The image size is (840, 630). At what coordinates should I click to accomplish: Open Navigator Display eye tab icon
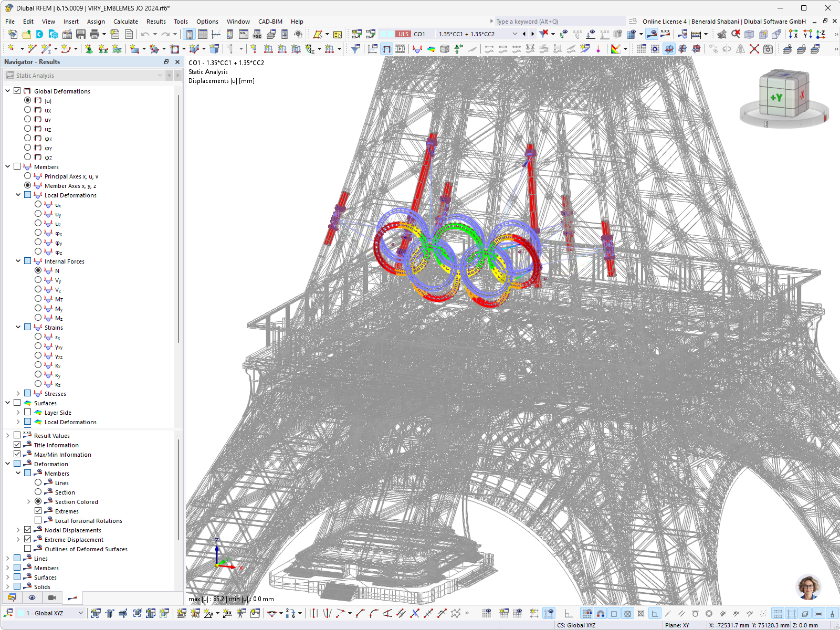pos(32,597)
